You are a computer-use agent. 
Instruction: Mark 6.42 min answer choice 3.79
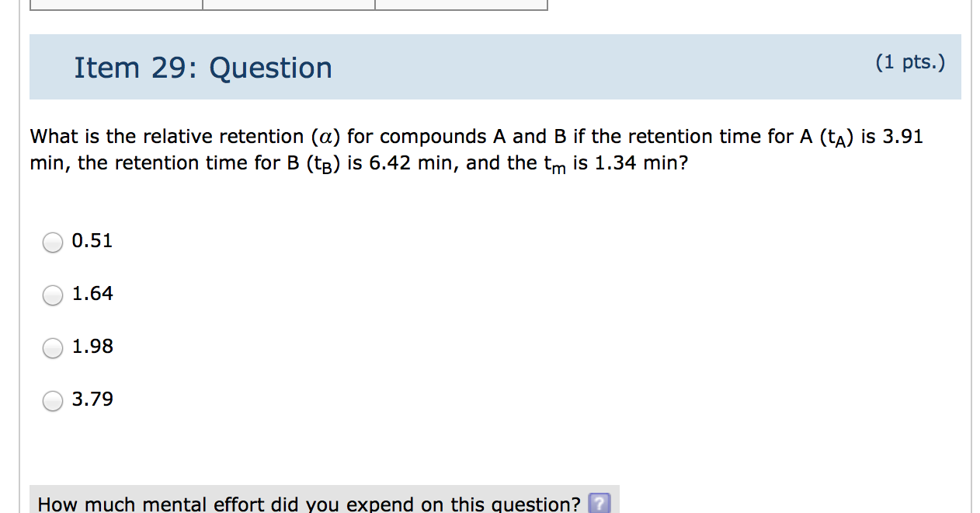point(52,400)
